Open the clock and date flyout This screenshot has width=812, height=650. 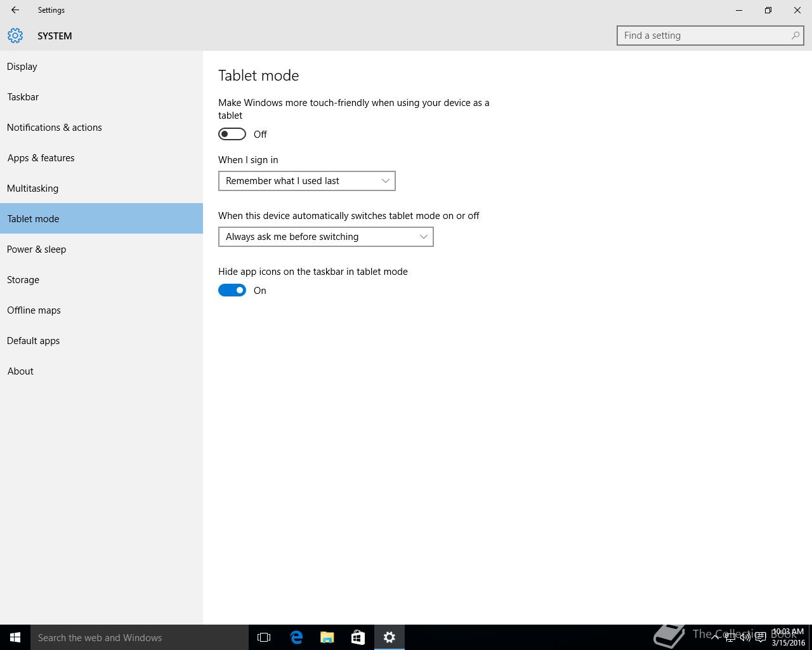pos(788,637)
